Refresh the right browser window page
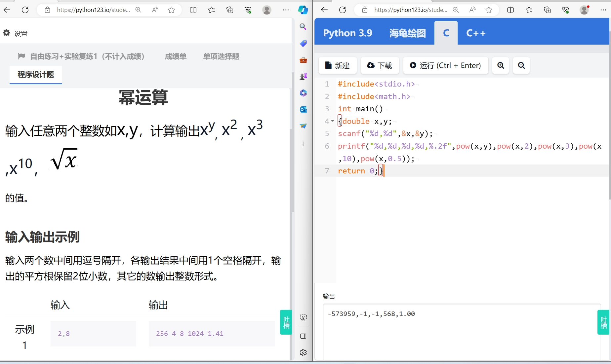Viewport: 611px width, 364px height. click(x=343, y=10)
